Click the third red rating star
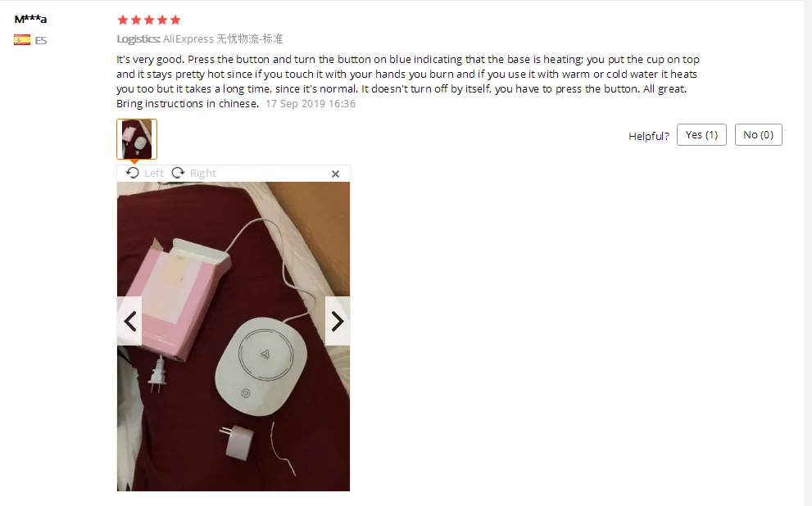812x506 pixels. [149, 20]
